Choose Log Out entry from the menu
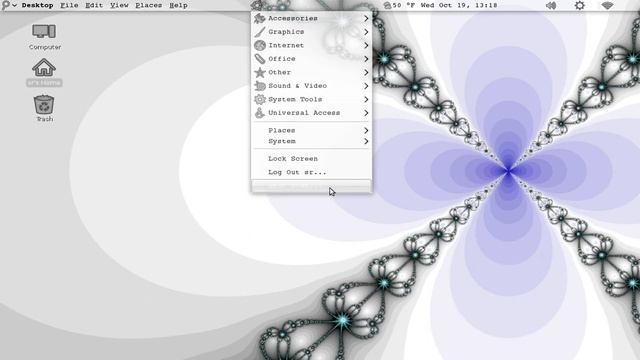The width and height of the screenshot is (640, 360). tap(297, 172)
